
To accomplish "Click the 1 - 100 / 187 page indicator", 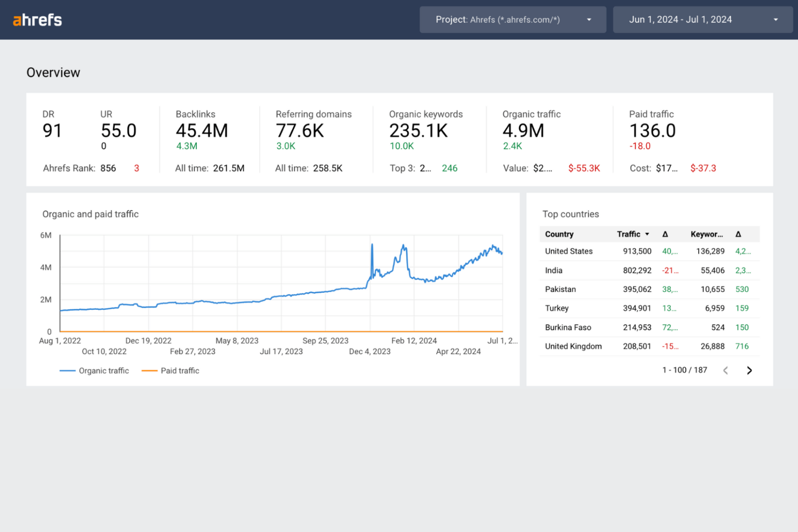I will click(x=685, y=370).
